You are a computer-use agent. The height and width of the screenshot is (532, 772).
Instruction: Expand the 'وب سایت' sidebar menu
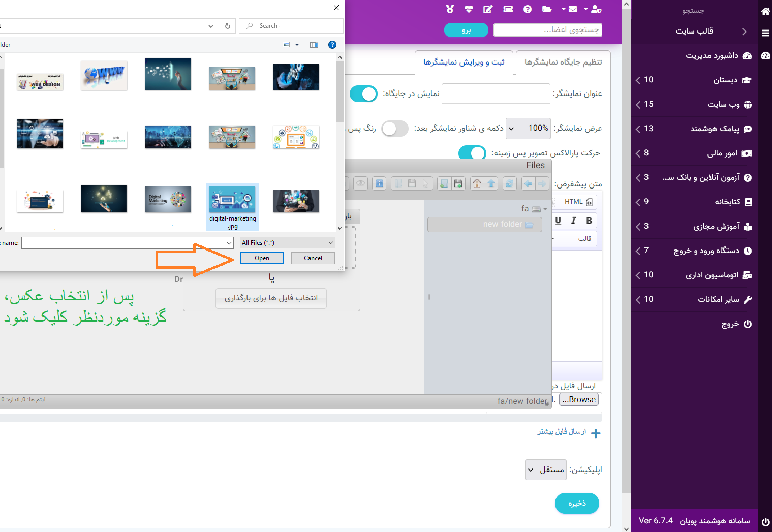tap(694, 105)
